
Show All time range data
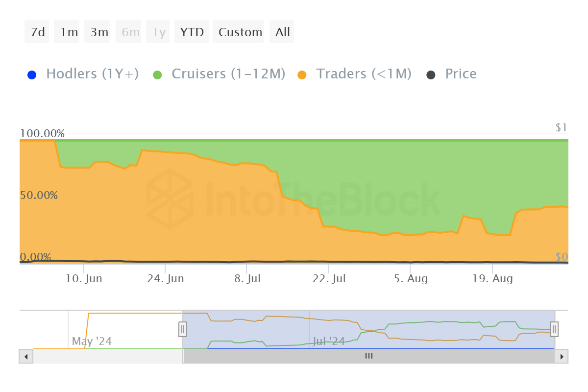(283, 32)
